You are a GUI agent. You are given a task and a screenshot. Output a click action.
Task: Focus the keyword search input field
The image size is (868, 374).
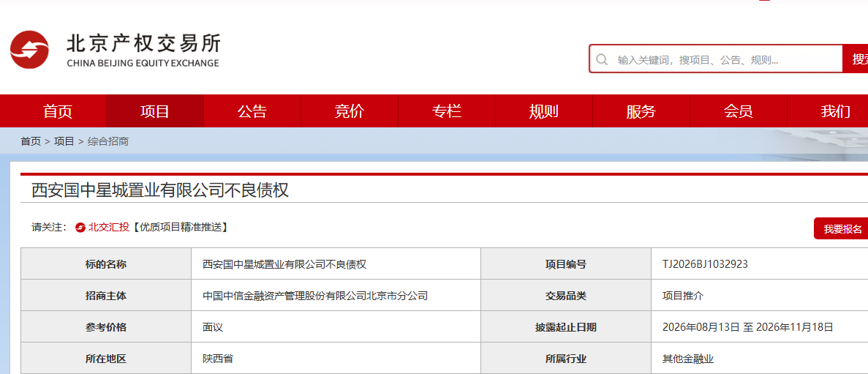[x=716, y=59]
